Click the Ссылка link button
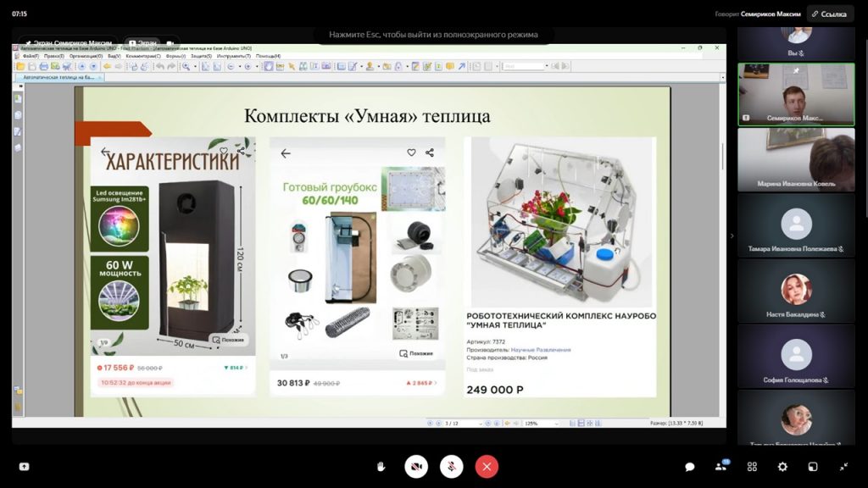 [x=829, y=14]
